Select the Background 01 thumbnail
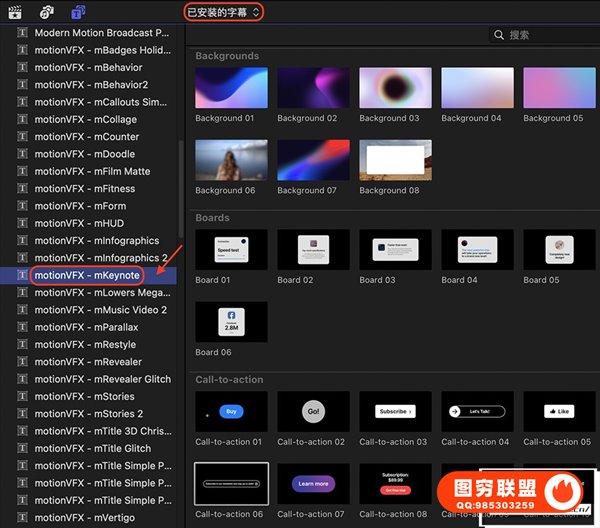Screen dimensions: 600x528 coord(232,88)
